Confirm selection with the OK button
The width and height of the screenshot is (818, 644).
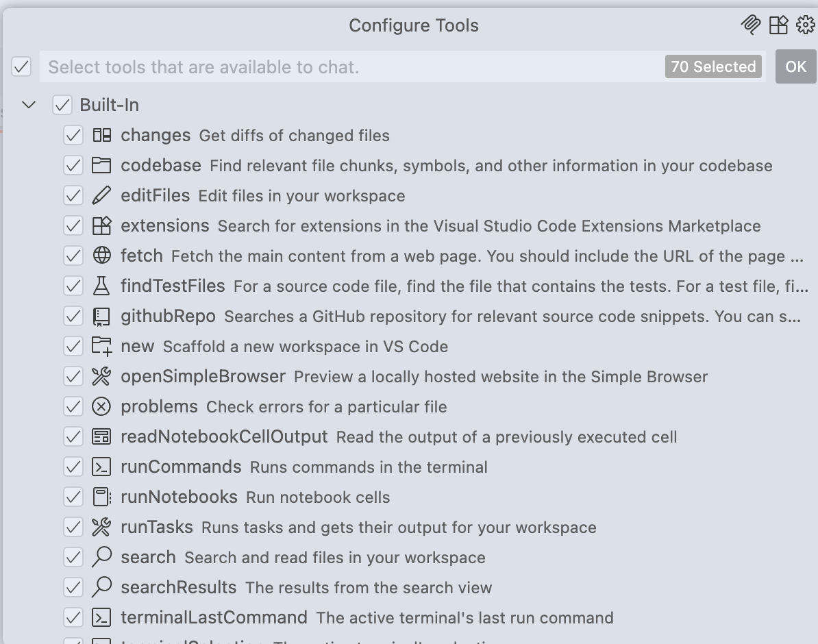tap(795, 67)
